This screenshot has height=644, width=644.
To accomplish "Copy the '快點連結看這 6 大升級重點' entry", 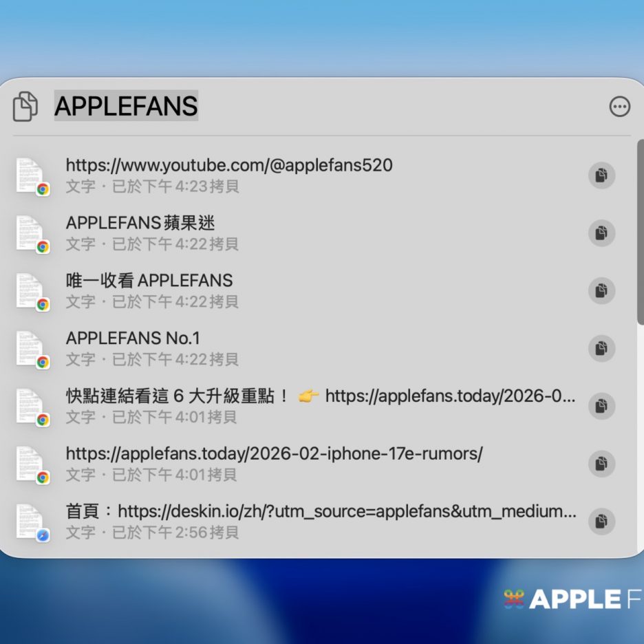I will click(x=601, y=406).
